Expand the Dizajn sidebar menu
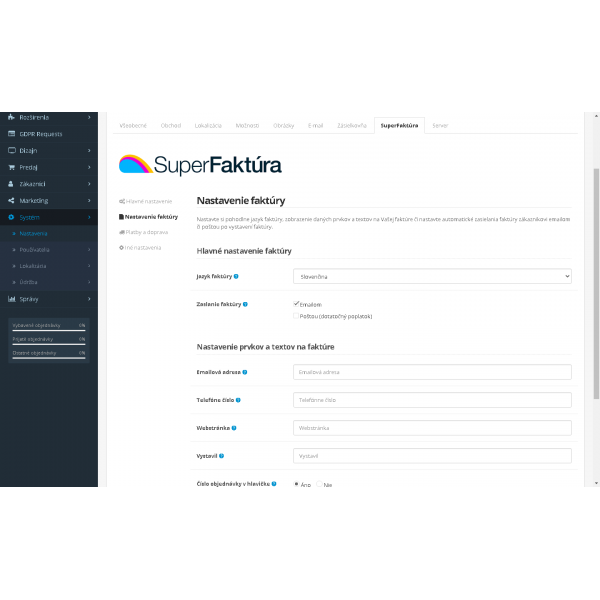The image size is (600, 600). click(89, 150)
